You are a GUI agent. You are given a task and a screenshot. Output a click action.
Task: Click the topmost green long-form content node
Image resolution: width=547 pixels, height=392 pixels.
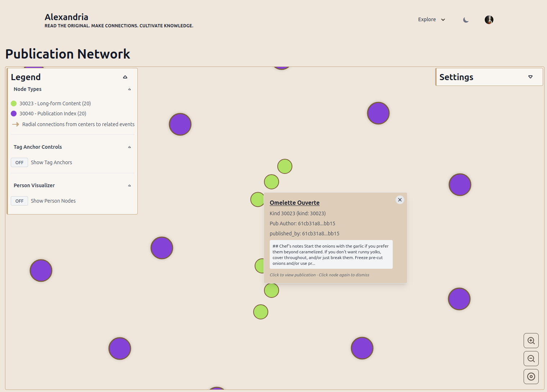tap(284, 166)
